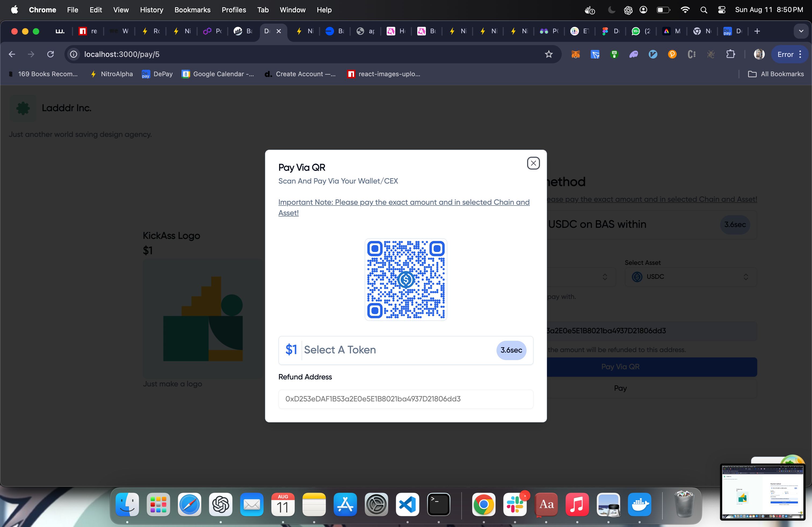Open ChatGPT app from the Dock
The width and height of the screenshot is (812, 527).
221,504
